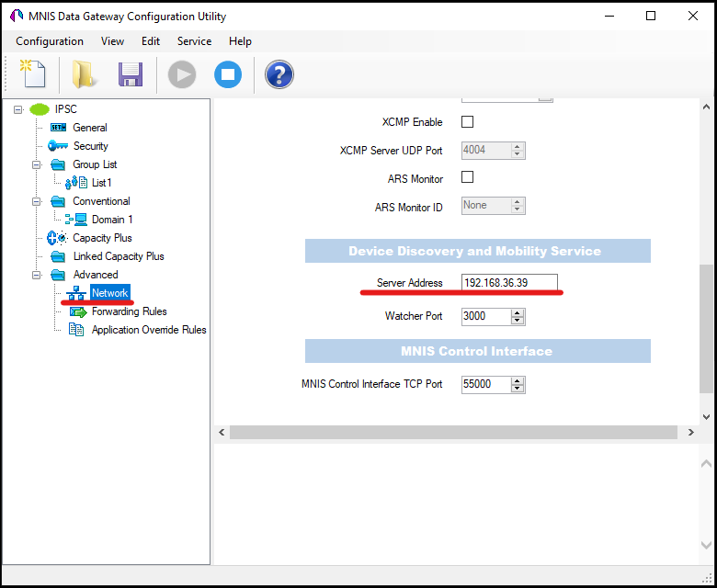Image resolution: width=717 pixels, height=588 pixels.
Task: Decrease Watcher Port with down arrow
Action: coord(518,321)
